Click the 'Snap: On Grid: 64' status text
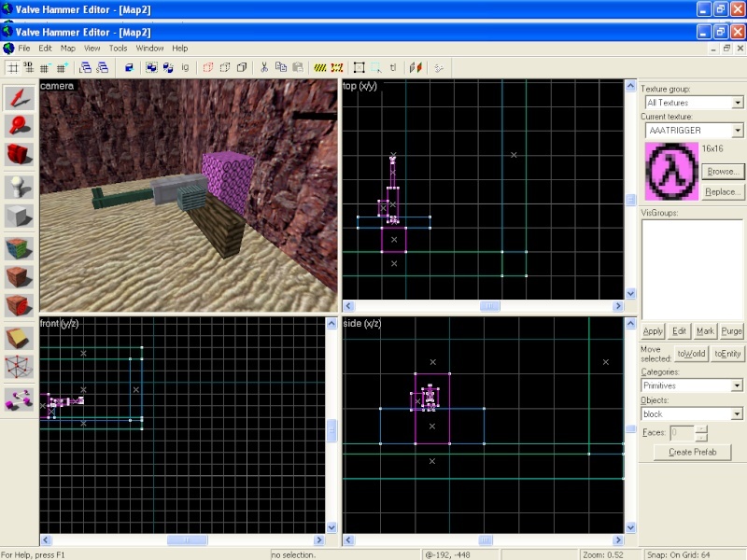Image resolution: width=747 pixels, height=560 pixels. (x=678, y=554)
